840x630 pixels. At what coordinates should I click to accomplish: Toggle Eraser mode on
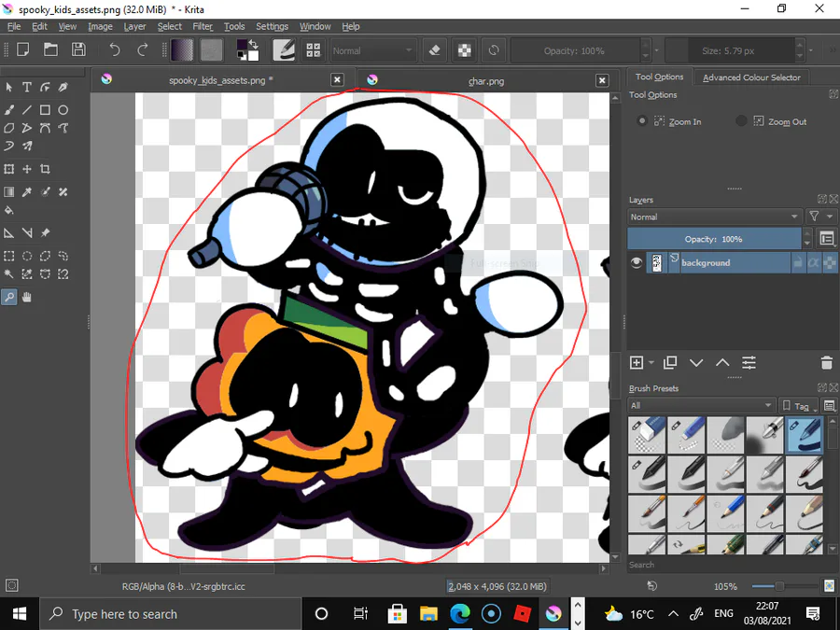(435, 50)
